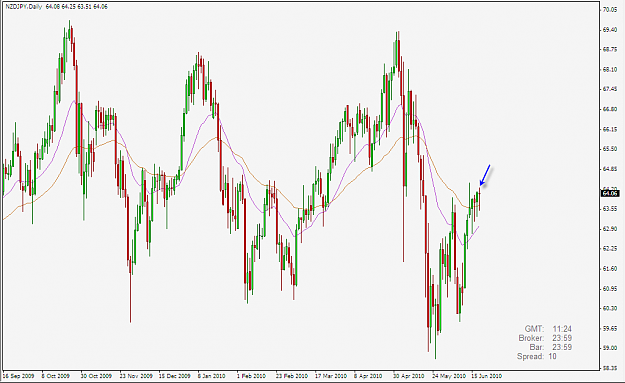This screenshot has height=383, width=625.
Task: Click the NZDJPY,Daily chart title text
Action: 24,7
